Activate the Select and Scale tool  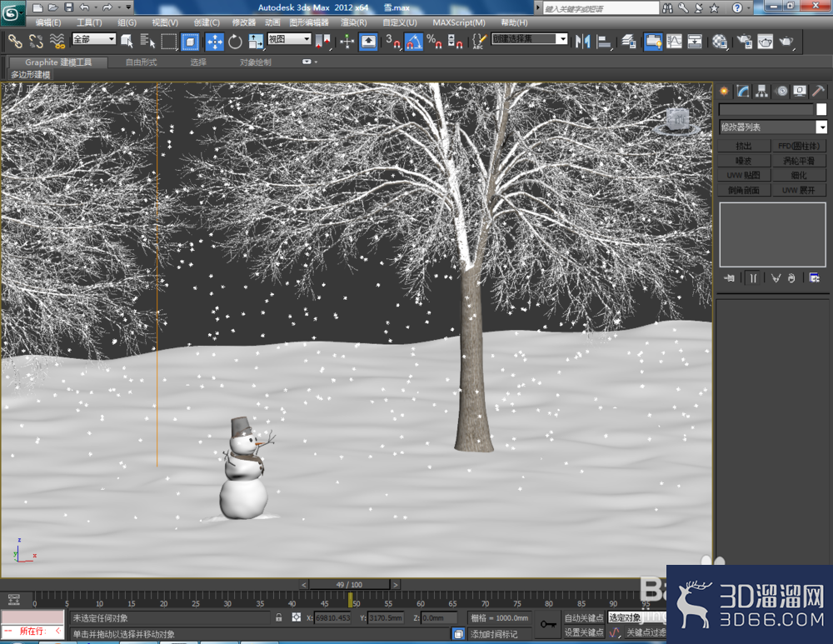(x=256, y=42)
